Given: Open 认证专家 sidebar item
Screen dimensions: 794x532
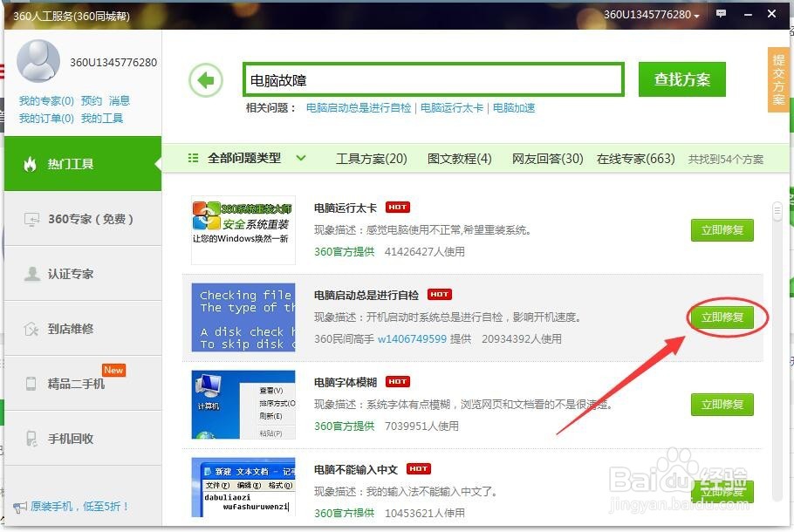Looking at the screenshot, I should pyautogui.click(x=83, y=274).
